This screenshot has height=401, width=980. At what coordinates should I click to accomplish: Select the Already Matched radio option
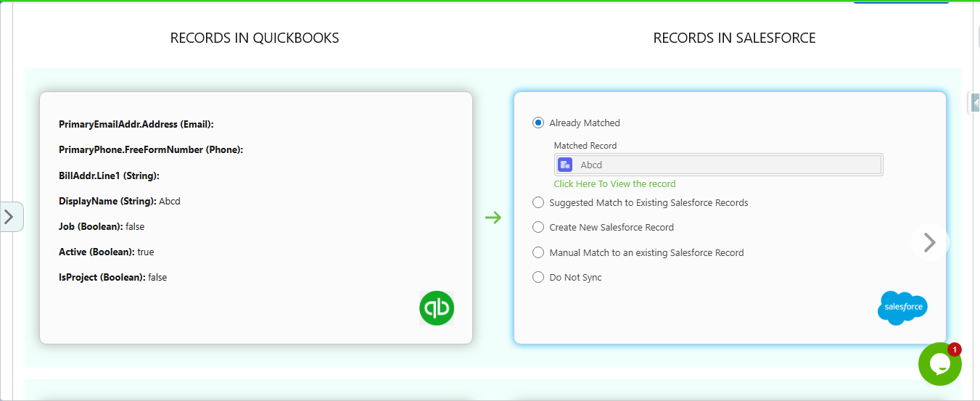[x=538, y=123]
